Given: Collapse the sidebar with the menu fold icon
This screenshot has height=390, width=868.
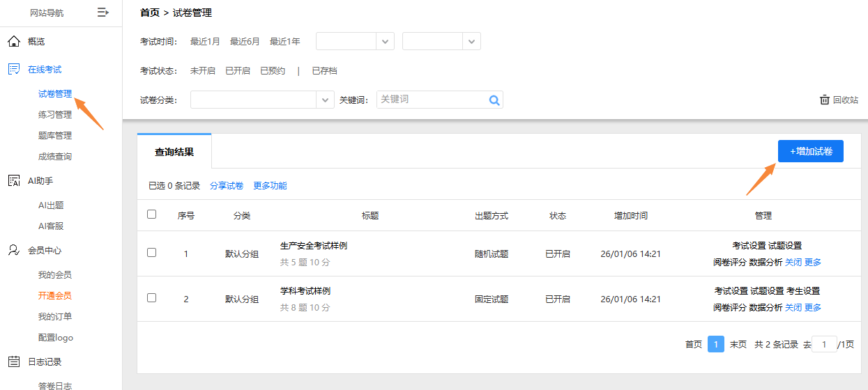Looking at the screenshot, I should (x=103, y=12).
